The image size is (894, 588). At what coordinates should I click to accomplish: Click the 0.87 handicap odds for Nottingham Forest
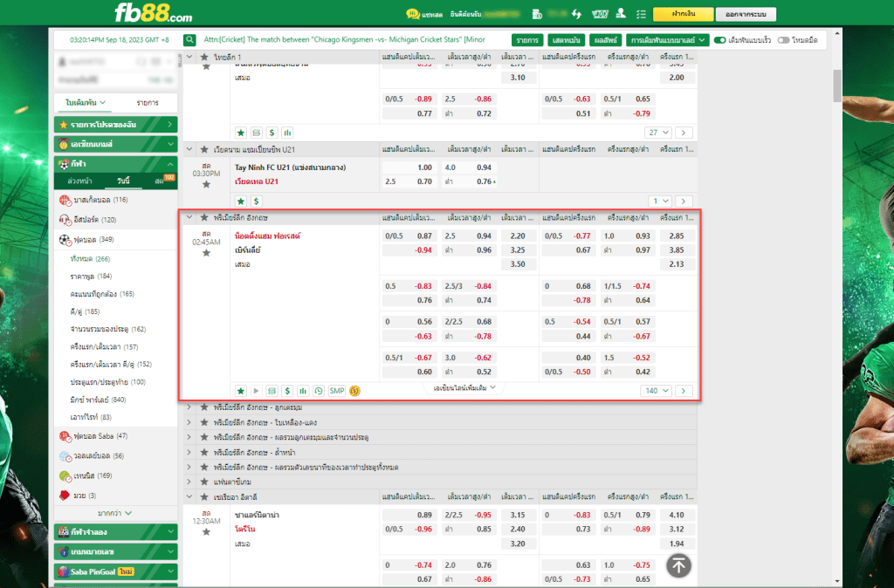pyautogui.click(x=424, y=236)
